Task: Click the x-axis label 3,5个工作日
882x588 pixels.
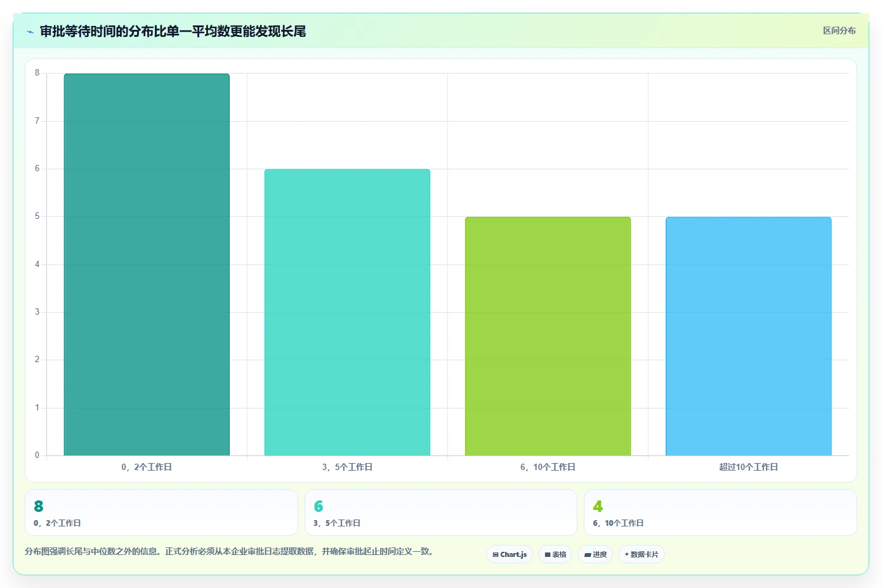Action: [x=347, y=467]
